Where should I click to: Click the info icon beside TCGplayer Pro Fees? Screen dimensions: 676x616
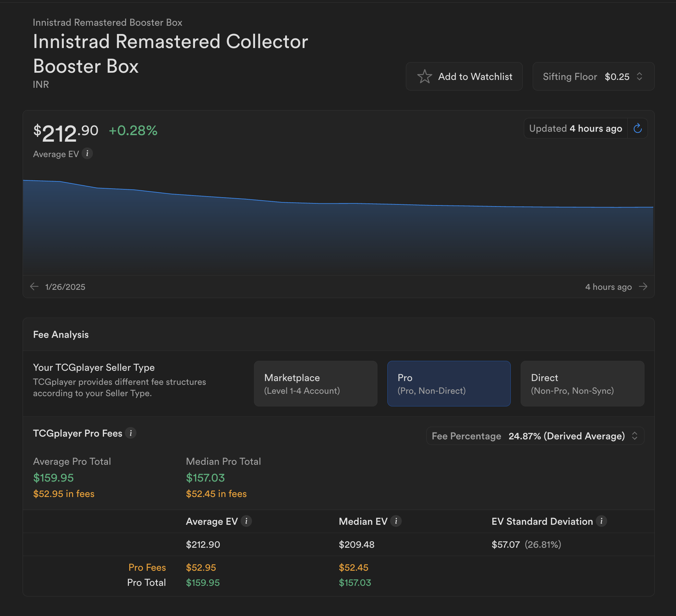coord(131,433)
